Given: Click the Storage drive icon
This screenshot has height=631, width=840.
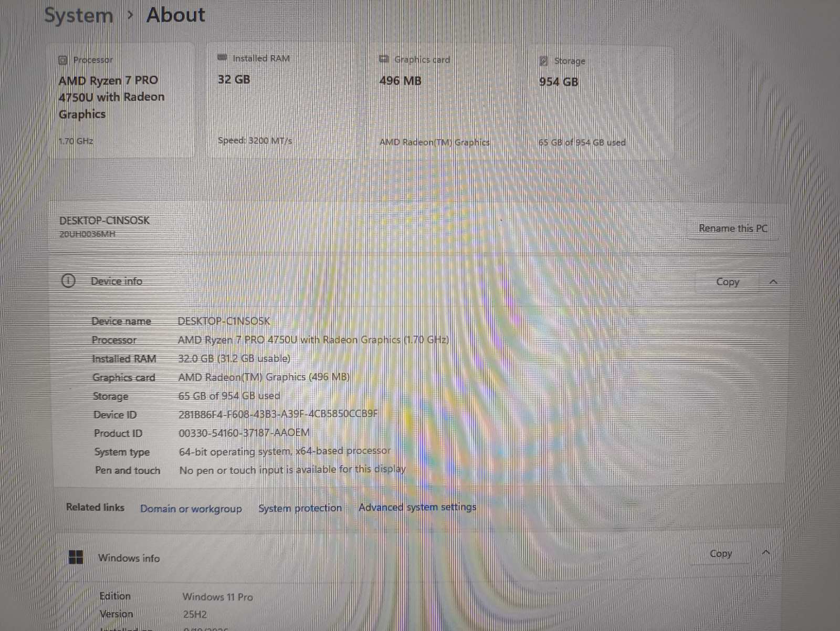Looking at the screenshot, I should (x=544, y=61).
